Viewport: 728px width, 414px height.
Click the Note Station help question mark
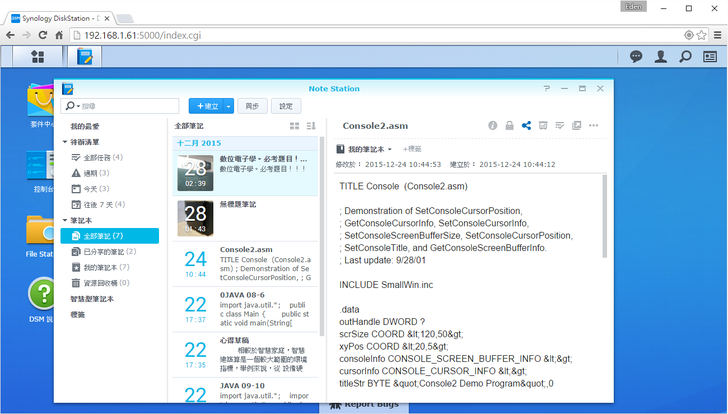[x=547, y=89]
